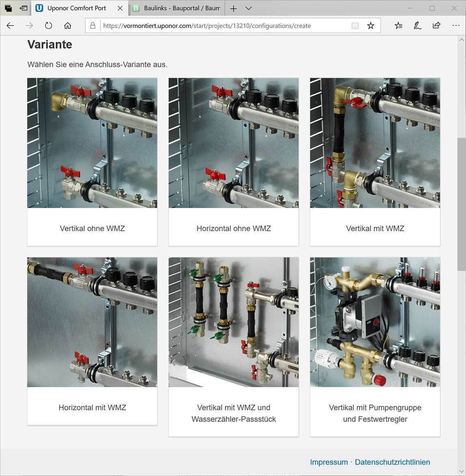
Task: Click the vertical scrollbar thumb
Action: pos(462,204)
